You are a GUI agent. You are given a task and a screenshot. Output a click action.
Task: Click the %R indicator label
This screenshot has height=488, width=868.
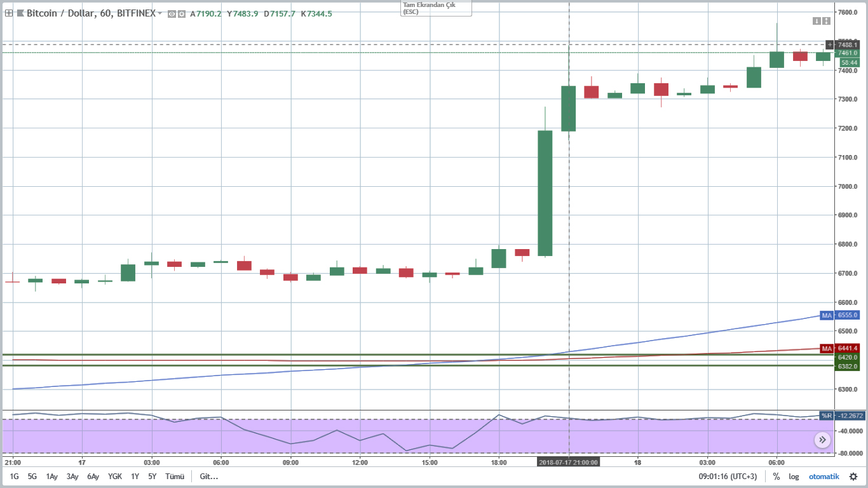click(x=827, y=416)
